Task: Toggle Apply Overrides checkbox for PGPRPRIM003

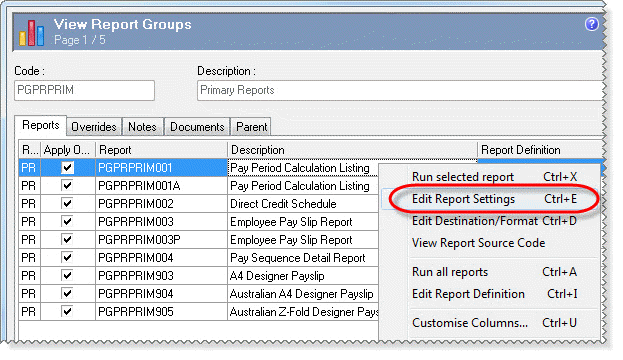Action: pyautogui.click(x=68, y=221)
